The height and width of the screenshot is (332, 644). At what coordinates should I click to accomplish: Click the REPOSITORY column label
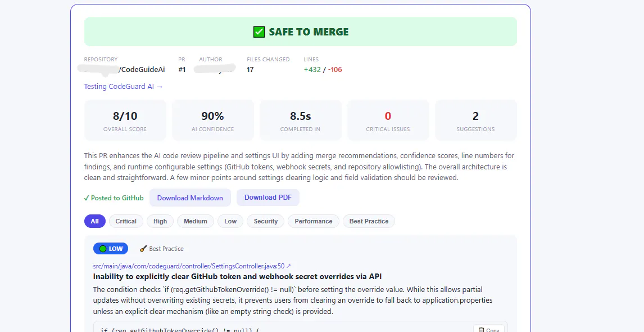click(x=101, y=59)
